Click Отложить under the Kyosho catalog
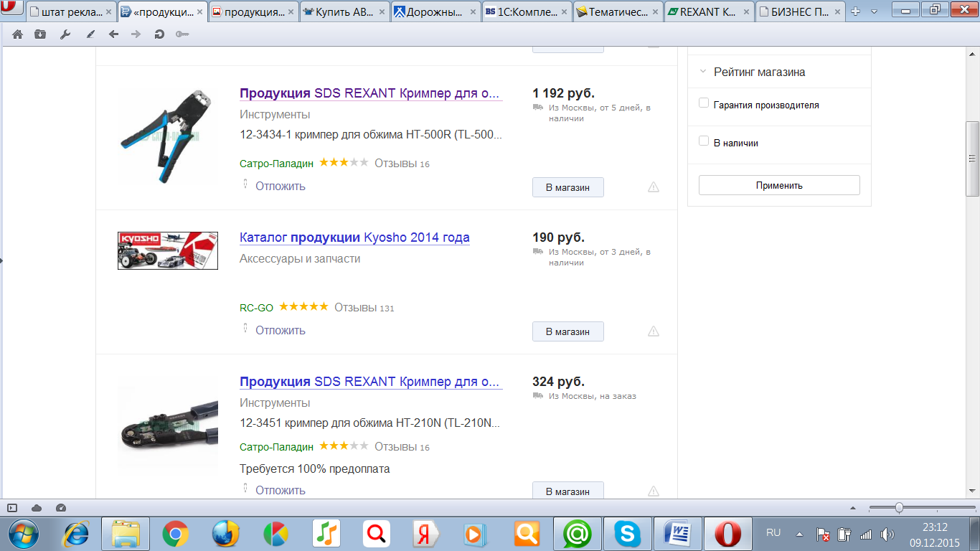980x551 pixels. point(280,330)
